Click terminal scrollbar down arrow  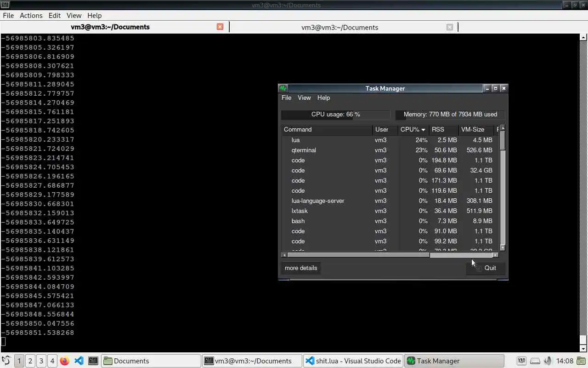pos(584,349)
